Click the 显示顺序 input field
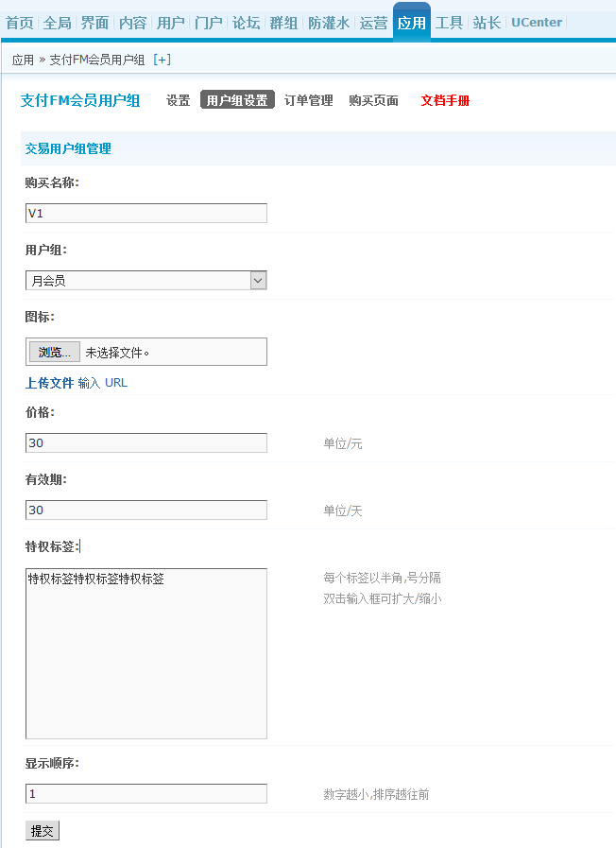The height and width of the screenshot is (848, 616). click(x=146, y=793)
